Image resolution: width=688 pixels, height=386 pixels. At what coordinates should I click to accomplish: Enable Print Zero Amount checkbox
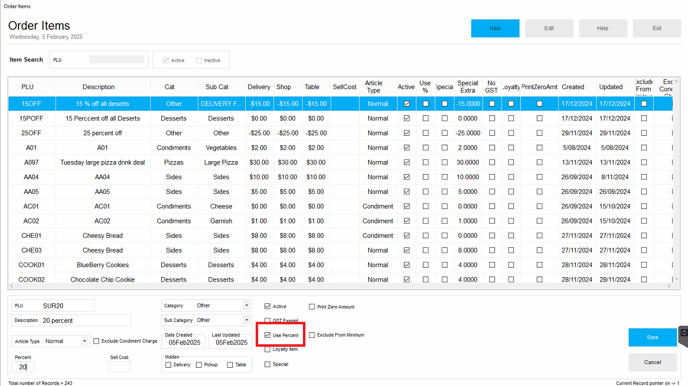(312, 307)
